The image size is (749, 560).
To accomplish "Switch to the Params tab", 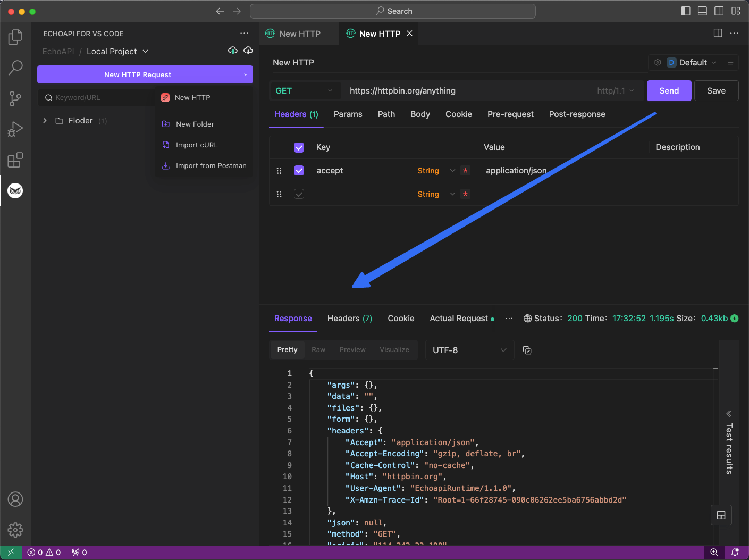I will pos(348,114).
